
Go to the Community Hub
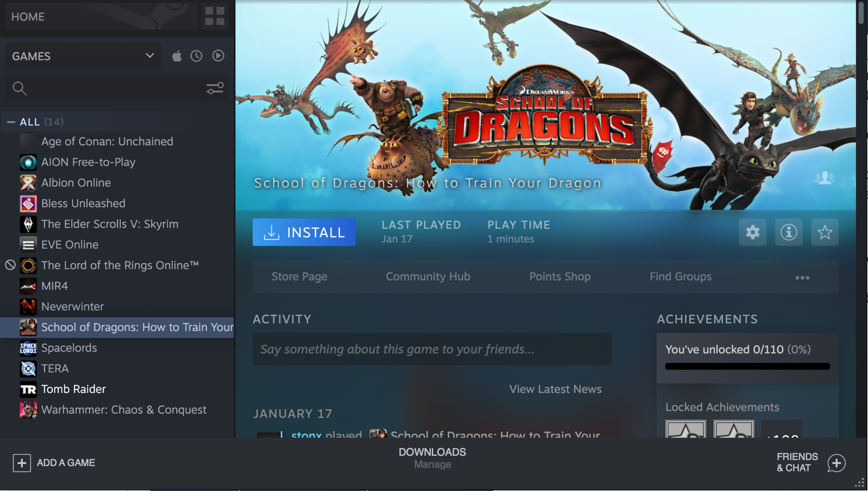tap(428, 276)
